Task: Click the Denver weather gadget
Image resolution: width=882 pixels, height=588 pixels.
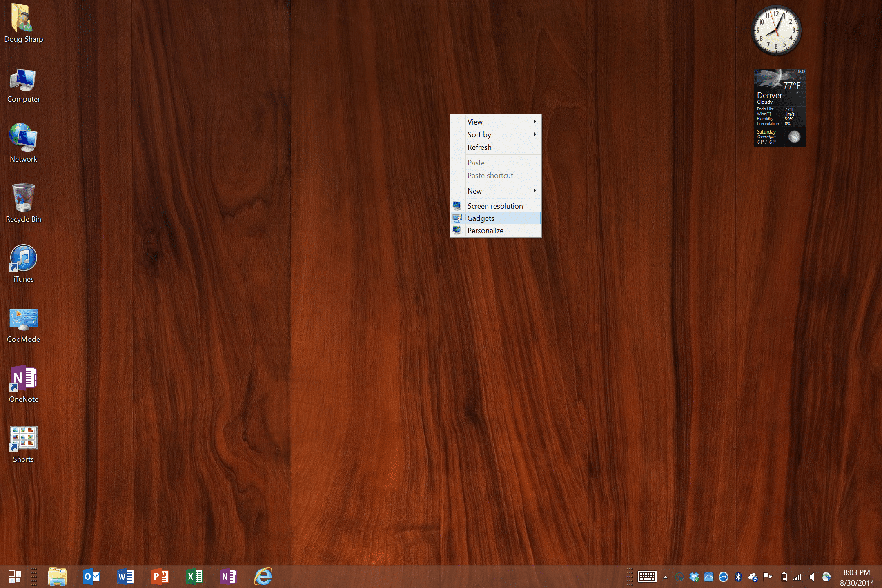Action: [x=780, y=108]
